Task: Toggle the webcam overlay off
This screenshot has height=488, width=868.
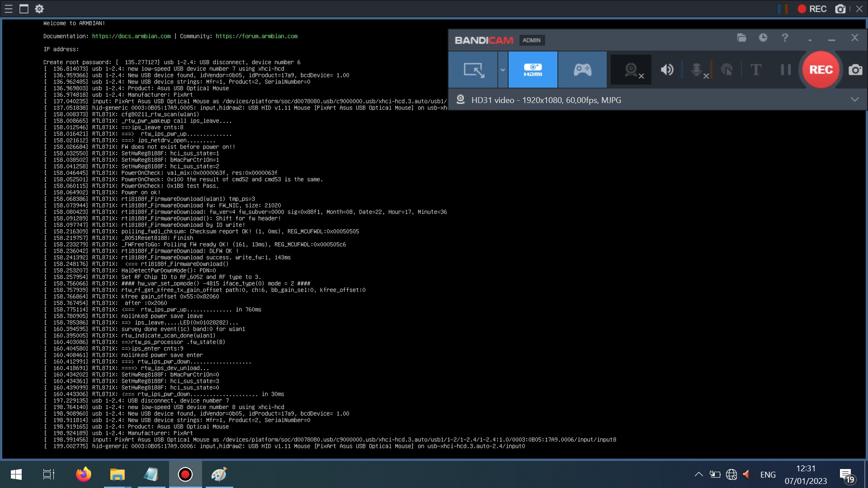Action: [x=631, y=70]
